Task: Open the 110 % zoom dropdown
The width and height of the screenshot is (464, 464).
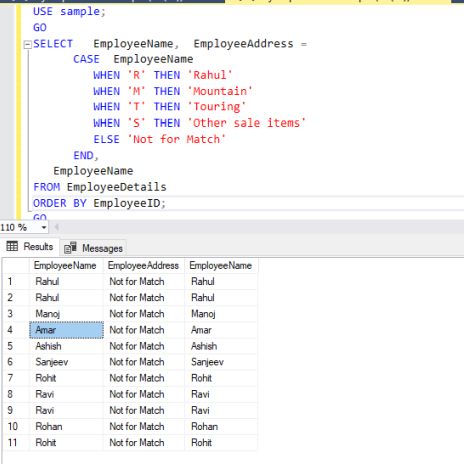Action: click(44, 228)
